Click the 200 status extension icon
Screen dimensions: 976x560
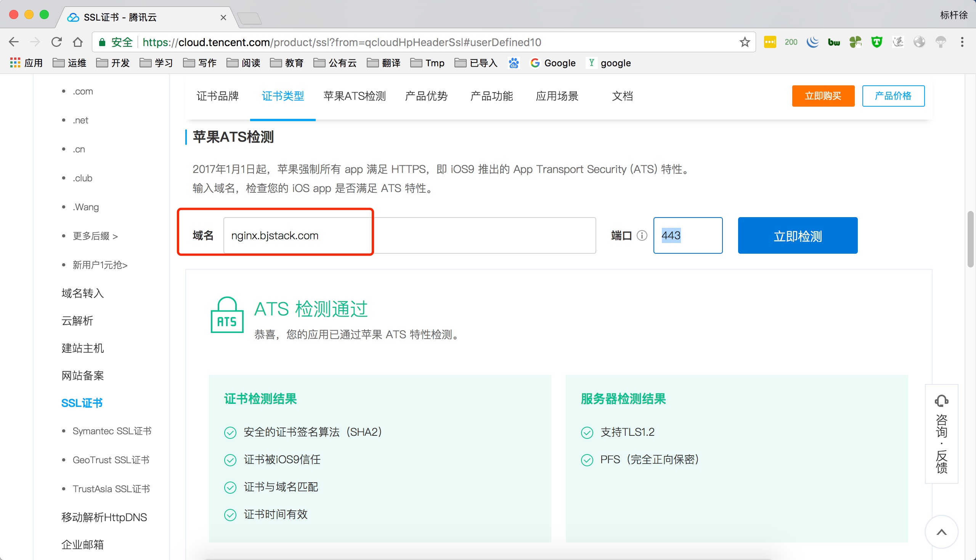tap(791, 42)
